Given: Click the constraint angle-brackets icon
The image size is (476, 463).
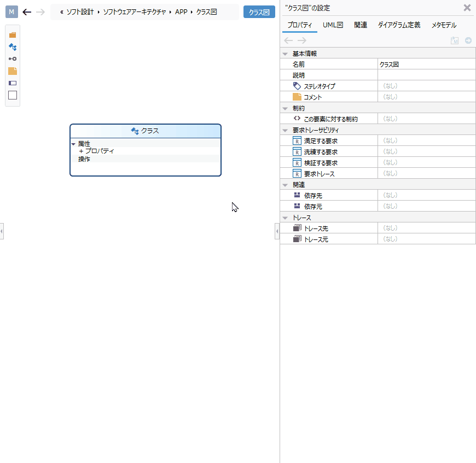Looking at the screenshot, I should click(x=297, y=119).
